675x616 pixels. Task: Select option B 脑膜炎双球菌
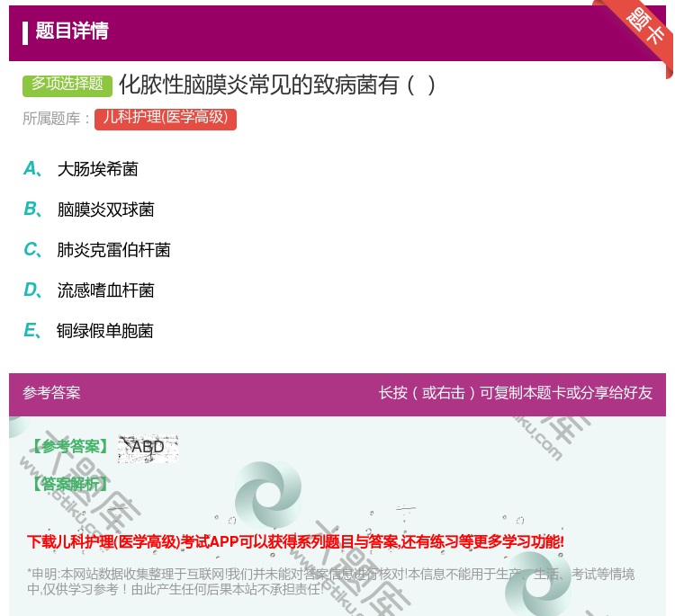point(89,210)
